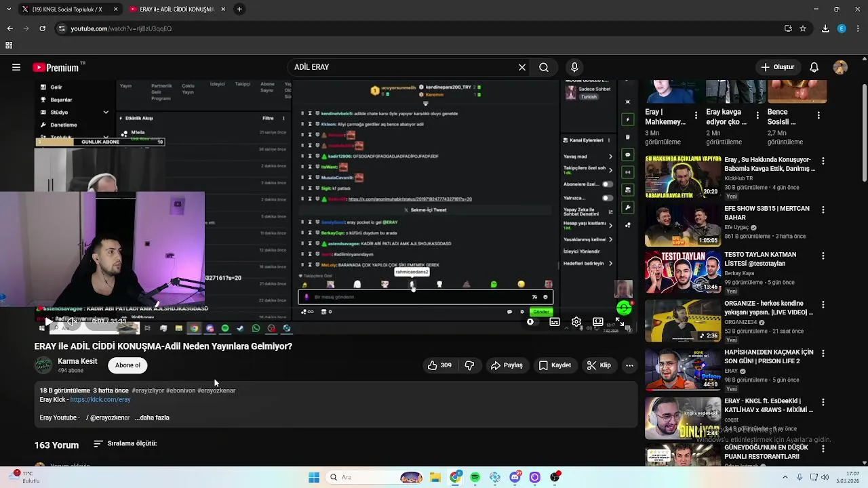Image resolution: width=868 pixels, height=488 pixels.
Task: Open HAPİSHANEDEN KAÇMAK Prison Life 2 thumbnail
Action: [683, 371]
